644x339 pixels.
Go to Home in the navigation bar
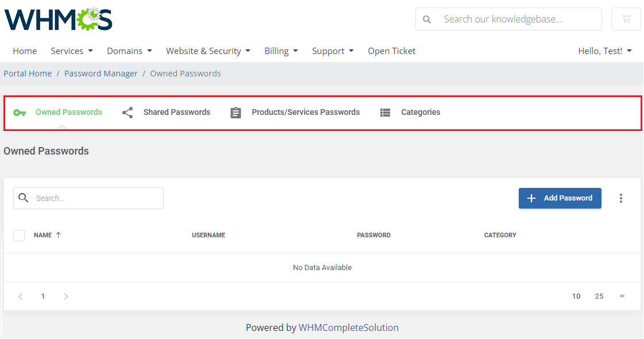click(25, 51)
